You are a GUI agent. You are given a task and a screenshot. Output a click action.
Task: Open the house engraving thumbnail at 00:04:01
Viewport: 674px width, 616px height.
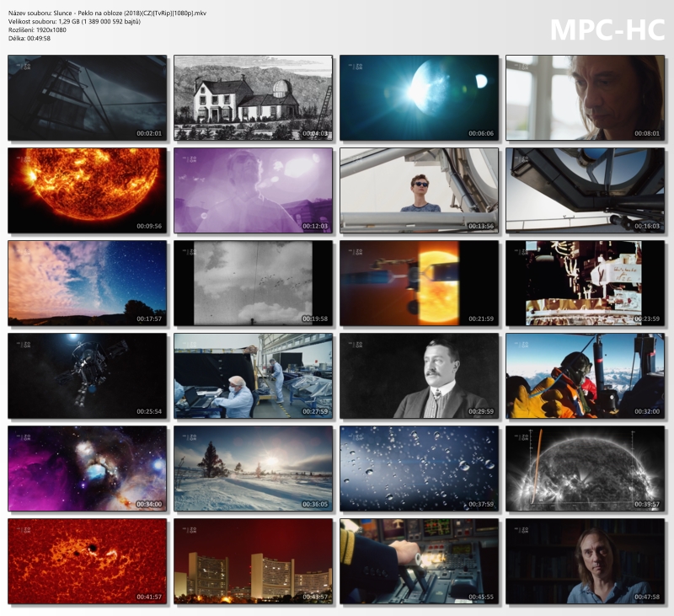[x=253, y=98]
